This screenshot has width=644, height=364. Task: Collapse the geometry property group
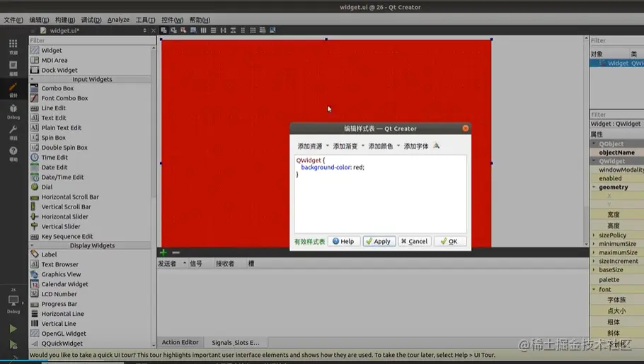pos(594,187)
